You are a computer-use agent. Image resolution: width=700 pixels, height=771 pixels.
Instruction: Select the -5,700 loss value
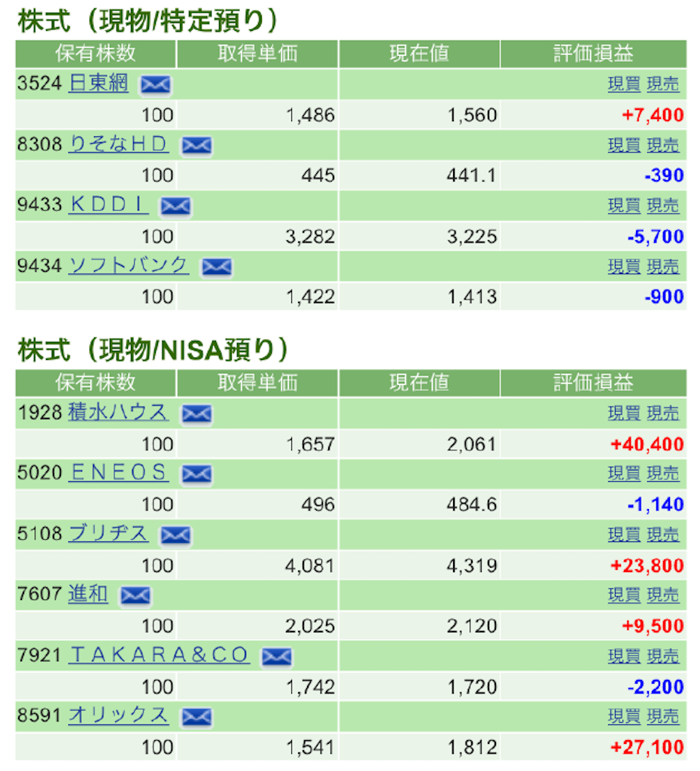pyautogui.click(x=656, y=237)
